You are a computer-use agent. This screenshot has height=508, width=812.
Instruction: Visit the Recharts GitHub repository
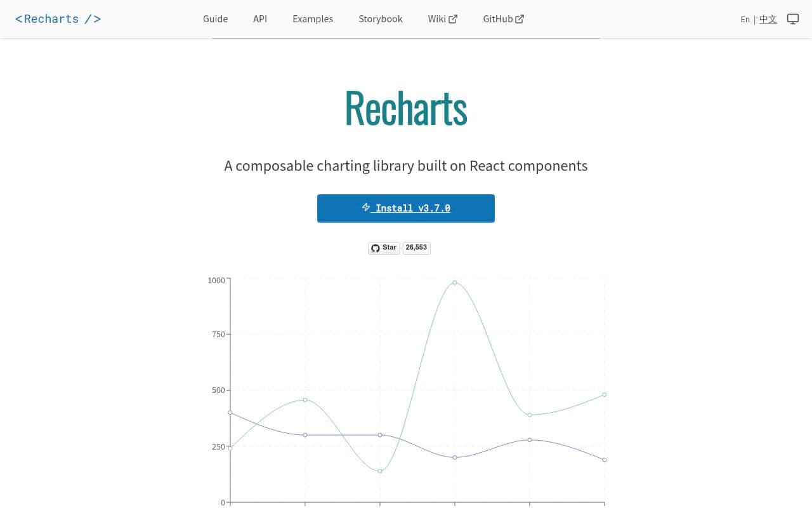(498, 18)
